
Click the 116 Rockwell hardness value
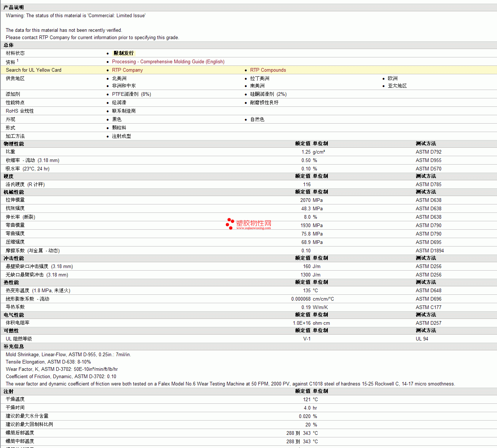click(x=307, y=185)
